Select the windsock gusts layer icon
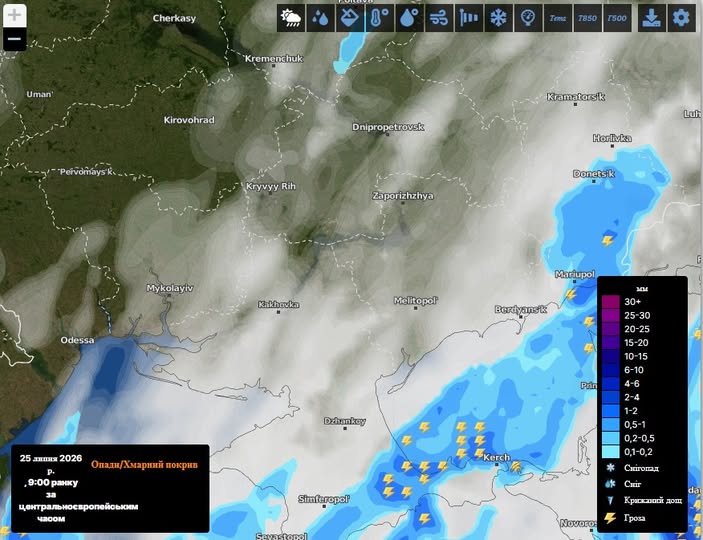Screen dimensions: 703x540 [x=469, y=18]
